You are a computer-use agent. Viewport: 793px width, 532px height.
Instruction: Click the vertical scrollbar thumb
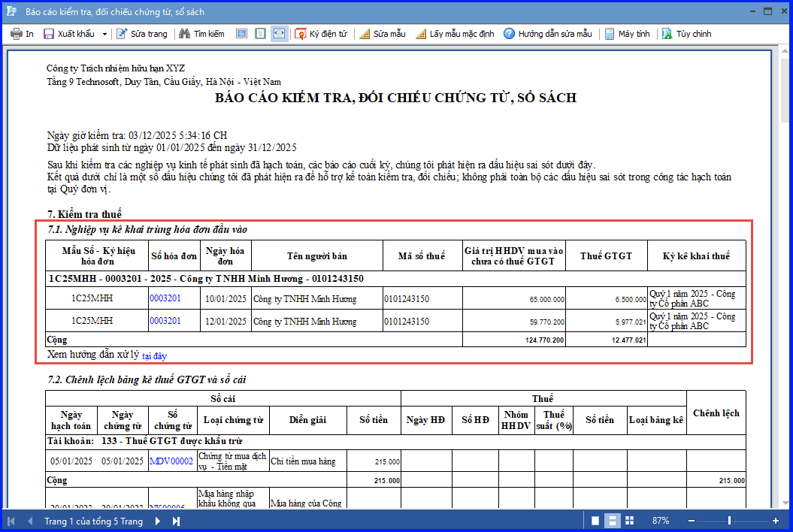[x=785, y=89]
